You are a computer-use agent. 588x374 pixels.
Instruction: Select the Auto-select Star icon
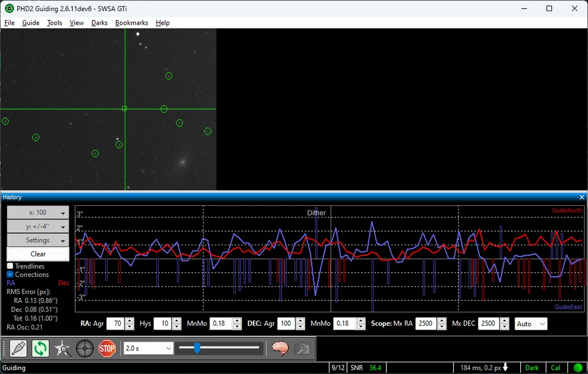tap(63, 349)
